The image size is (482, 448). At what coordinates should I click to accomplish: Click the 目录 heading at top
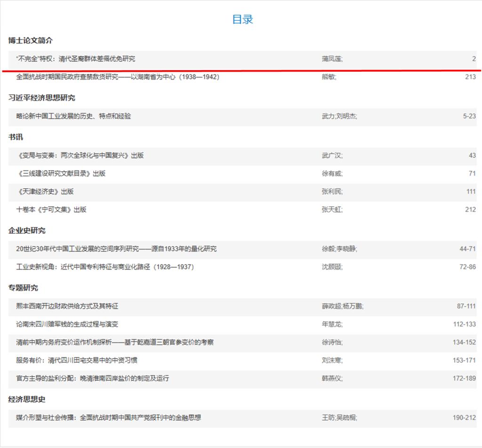click(242, 19)
